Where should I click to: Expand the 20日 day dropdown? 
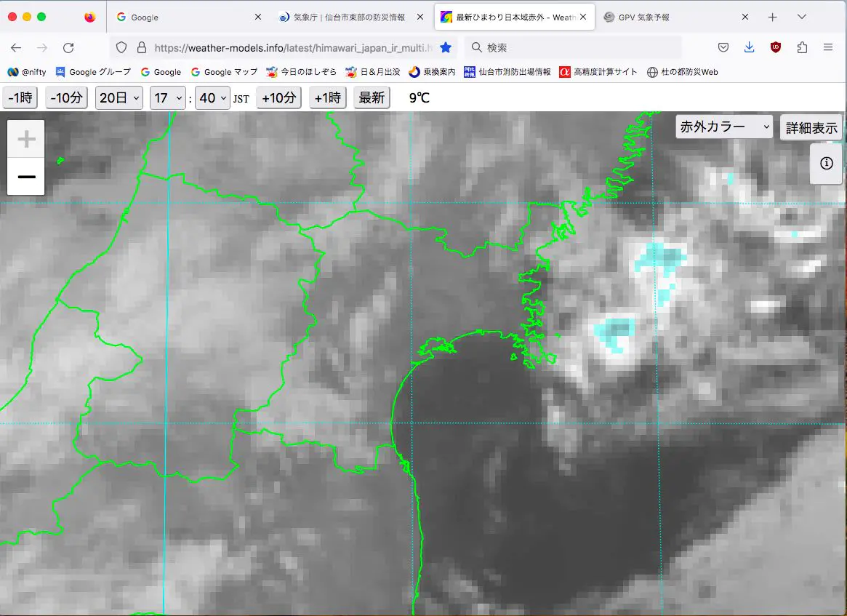pos(119,97)
